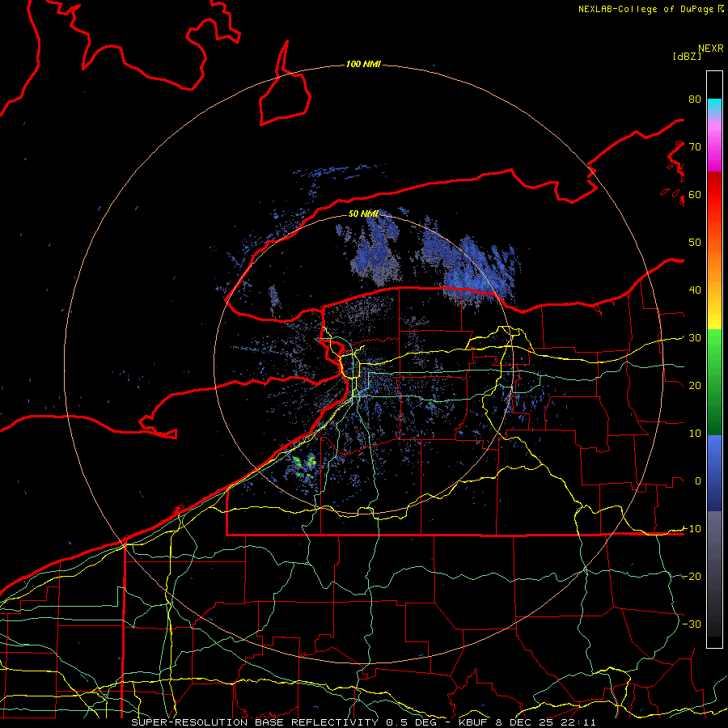Click the [dBZ] unit label
Screen dimensions: 728x728
click(687, 56)
